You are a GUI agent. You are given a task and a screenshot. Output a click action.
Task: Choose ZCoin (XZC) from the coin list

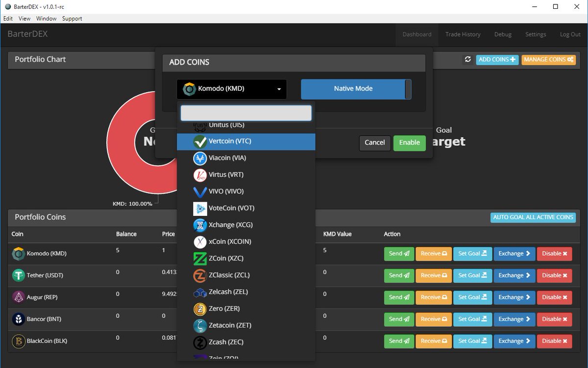[x=246, y=258]
